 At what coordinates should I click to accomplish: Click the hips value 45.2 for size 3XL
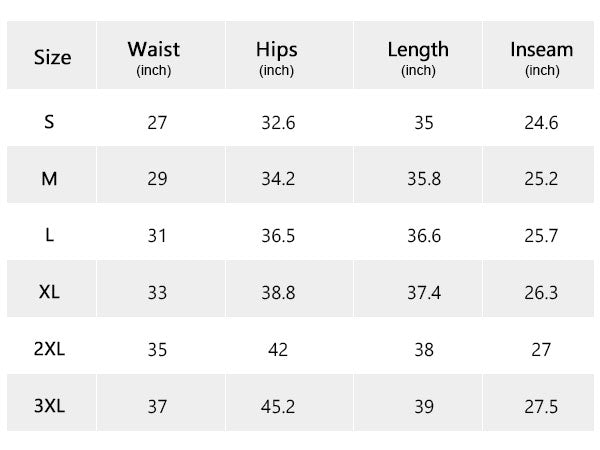pyautogui.click(x=276, y=407)
